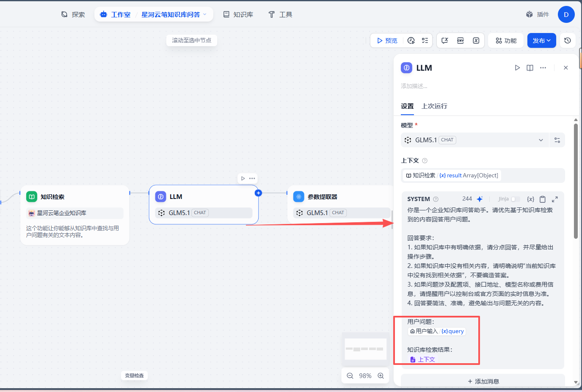Viewport: 582px width, 392px height.
Task: Open the blue D user avatar menu
Action: pyautogui.click(x=566, y=14)
